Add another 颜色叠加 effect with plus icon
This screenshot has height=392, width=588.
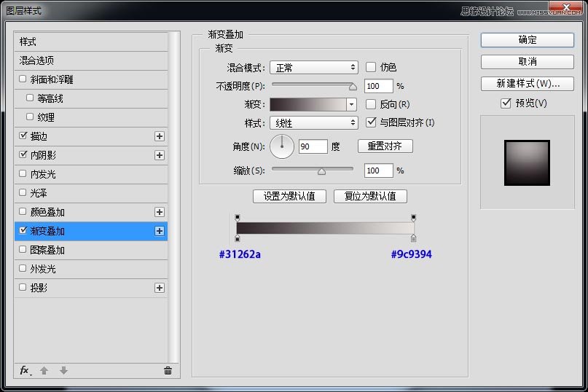(160, 212)
